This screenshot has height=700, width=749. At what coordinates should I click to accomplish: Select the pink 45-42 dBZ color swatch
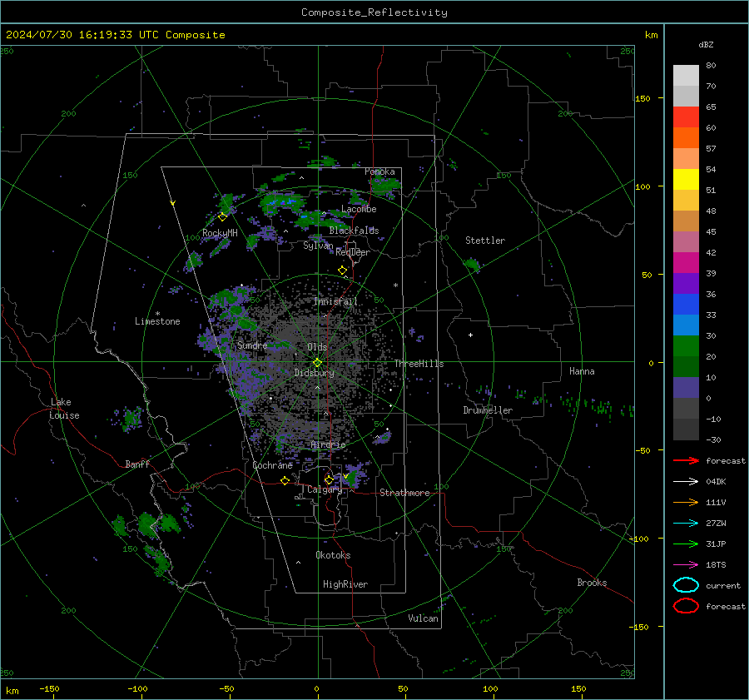click(686, 242)
